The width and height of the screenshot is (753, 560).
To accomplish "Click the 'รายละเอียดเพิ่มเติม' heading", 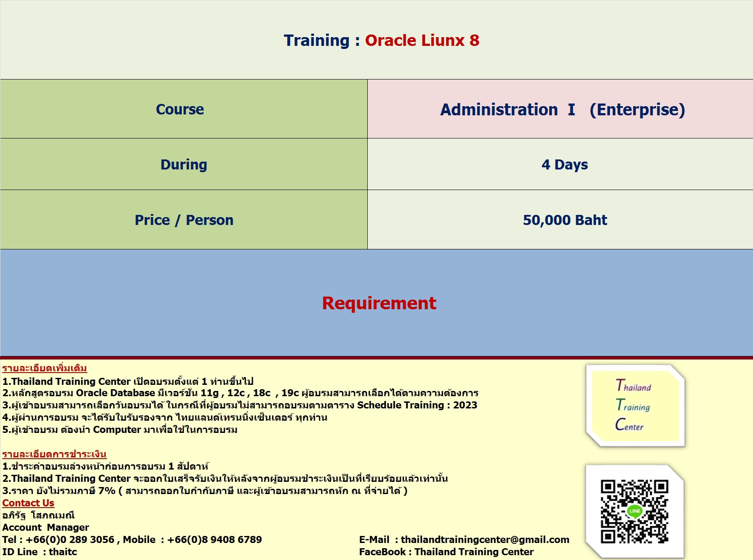I will coord(45,368).
